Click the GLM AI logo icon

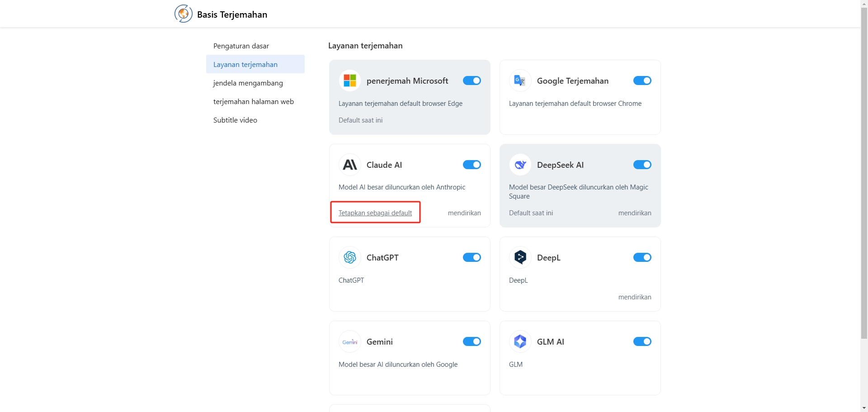tap(520, 341)
